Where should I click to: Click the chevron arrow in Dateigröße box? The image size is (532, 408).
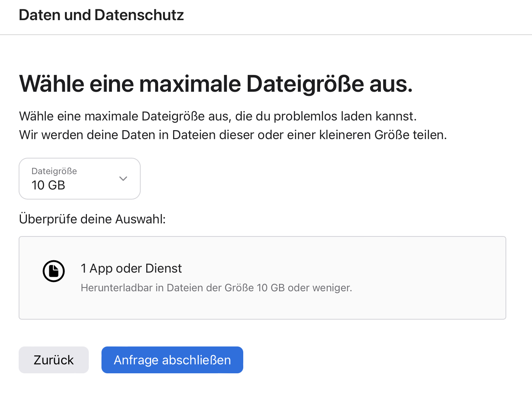point(123,179)
